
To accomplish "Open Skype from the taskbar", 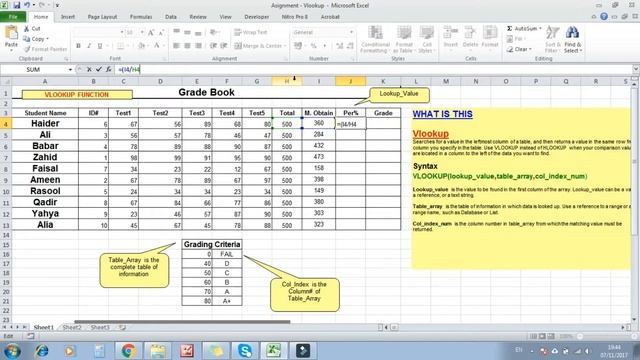I will coord(244,351).
